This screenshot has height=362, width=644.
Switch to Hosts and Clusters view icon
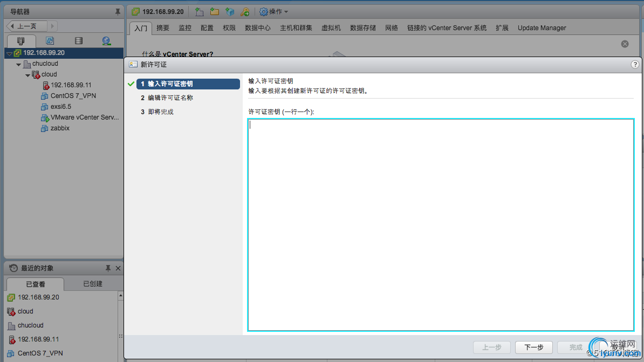click(x=21, y=40)
